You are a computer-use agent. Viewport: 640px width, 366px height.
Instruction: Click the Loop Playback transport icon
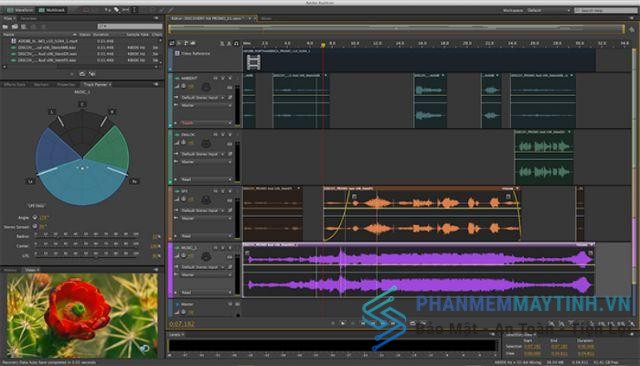point(413,323)
